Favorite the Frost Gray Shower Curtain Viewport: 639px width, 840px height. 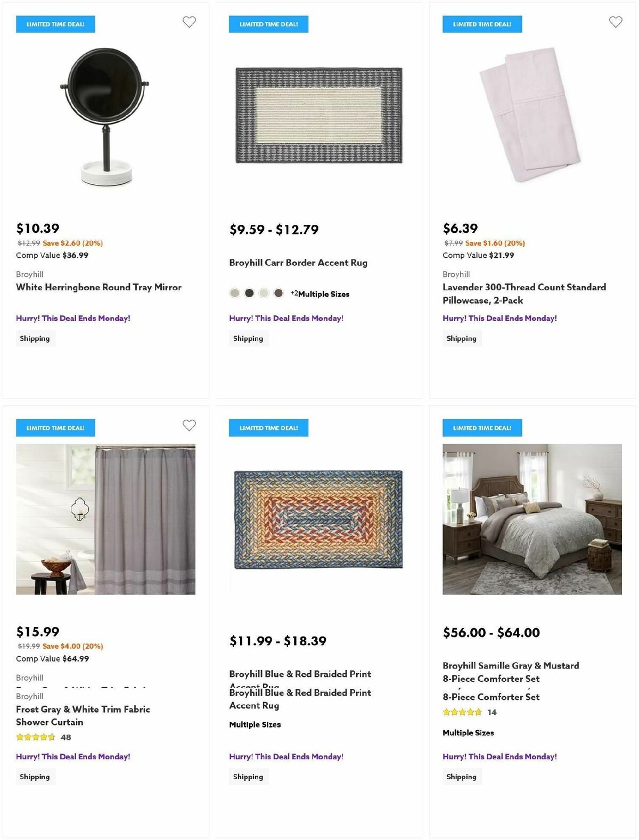point(190,426)
